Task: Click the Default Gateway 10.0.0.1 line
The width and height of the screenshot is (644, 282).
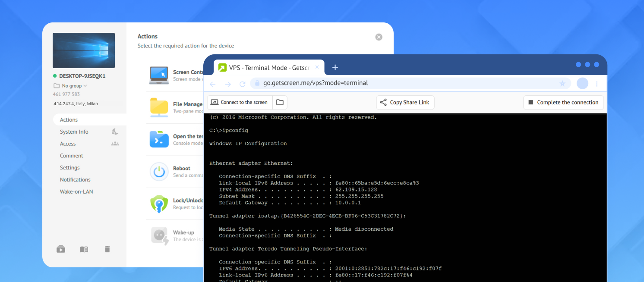Action: [290, 203]
